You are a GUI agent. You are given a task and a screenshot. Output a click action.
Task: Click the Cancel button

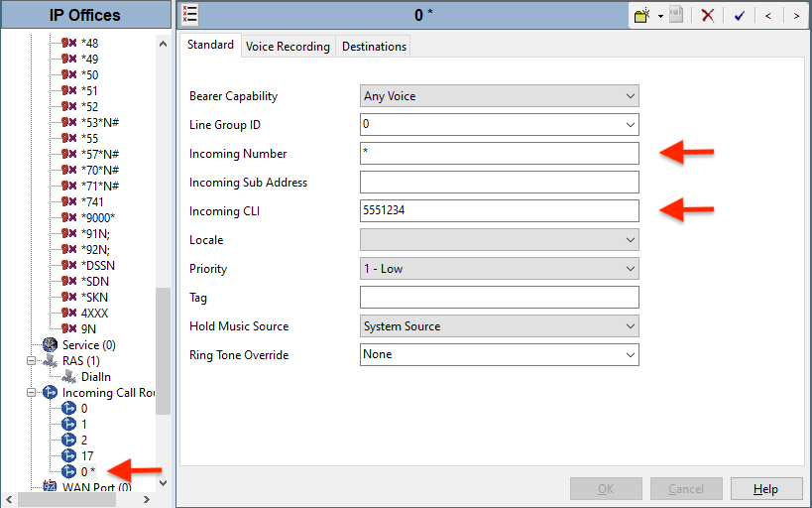[x=686, y=489]
